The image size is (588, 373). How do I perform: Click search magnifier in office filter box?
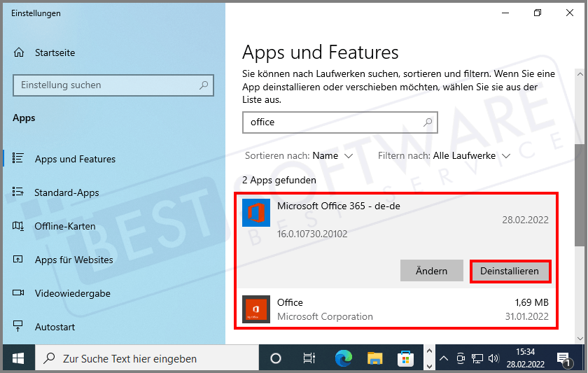[428, 122]
